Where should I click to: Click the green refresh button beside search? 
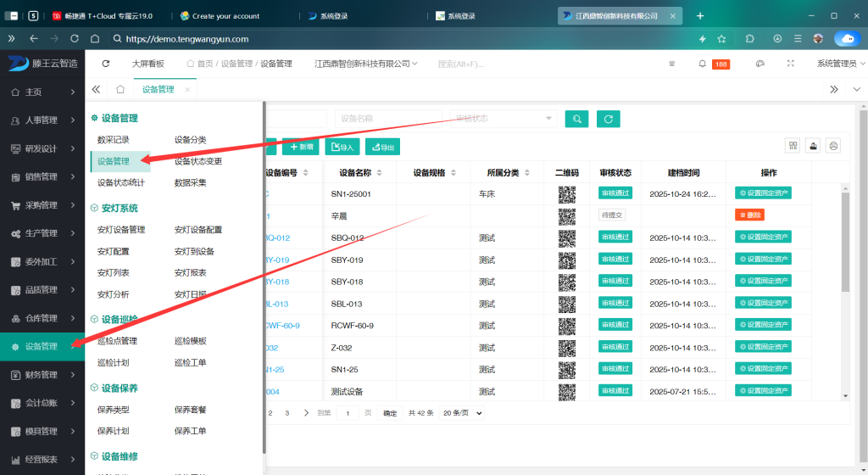pyautogui.click(x=608, y=119)
